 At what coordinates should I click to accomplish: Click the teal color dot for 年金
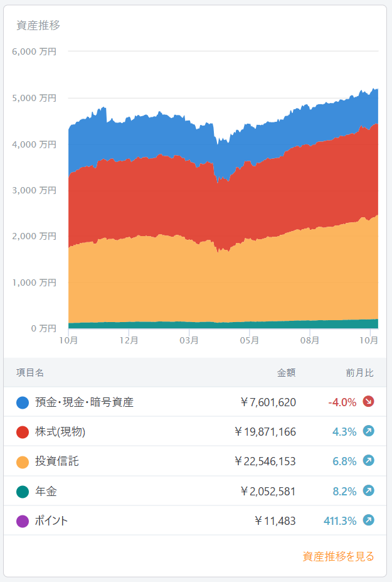23,492
